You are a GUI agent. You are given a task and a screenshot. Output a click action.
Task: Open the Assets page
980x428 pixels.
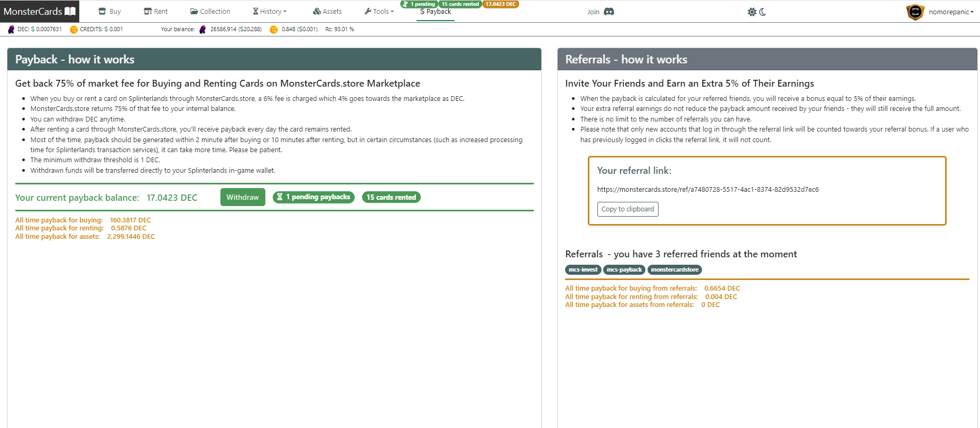[x=327, y=11]
